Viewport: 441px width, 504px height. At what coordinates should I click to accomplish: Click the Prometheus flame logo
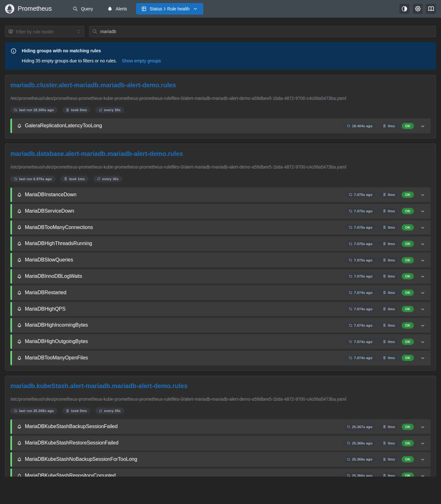pyautogui.click(x=10, y=9)
